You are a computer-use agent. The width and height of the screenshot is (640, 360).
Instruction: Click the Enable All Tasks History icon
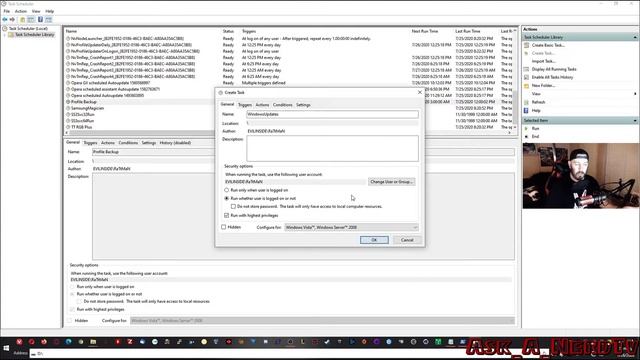(527, 78)
